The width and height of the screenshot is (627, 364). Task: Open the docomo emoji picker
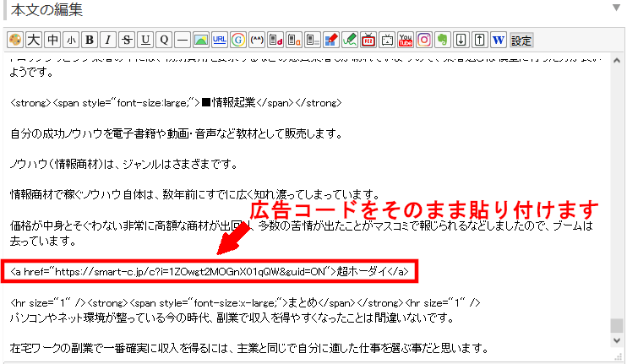(x=275, y=40)
